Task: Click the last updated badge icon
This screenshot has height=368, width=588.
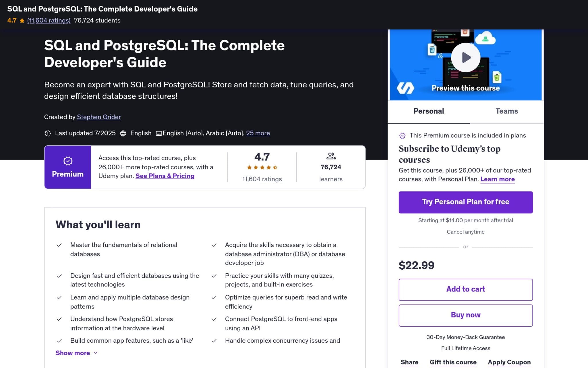Action: click(48, 133)
